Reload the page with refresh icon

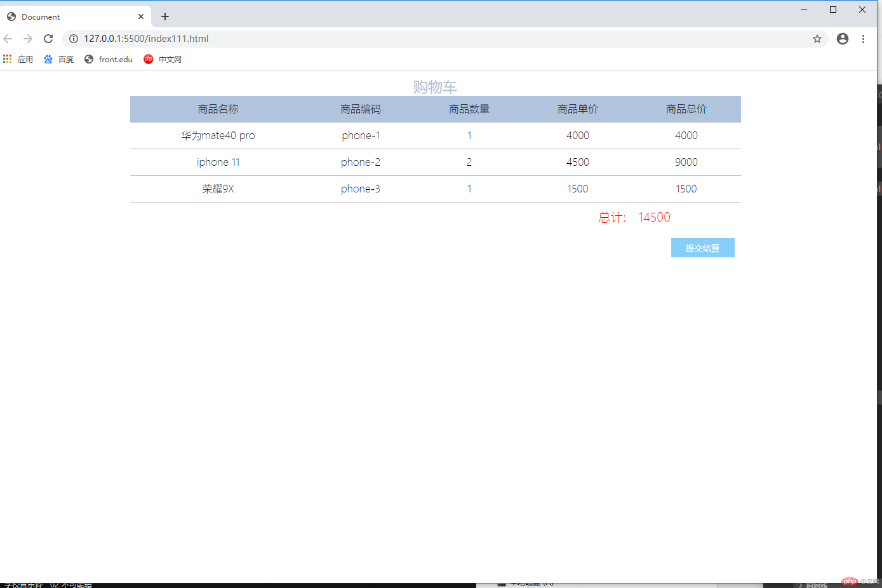48,39
